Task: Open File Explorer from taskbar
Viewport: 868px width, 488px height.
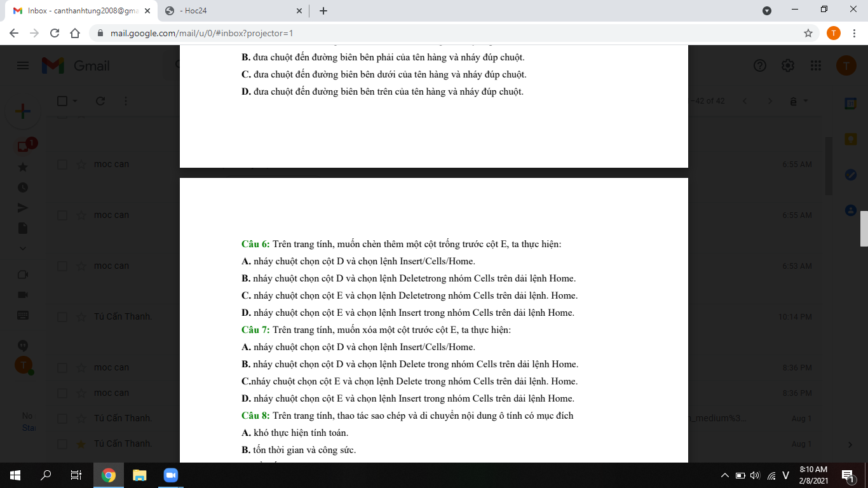Action: pos(139,475)
